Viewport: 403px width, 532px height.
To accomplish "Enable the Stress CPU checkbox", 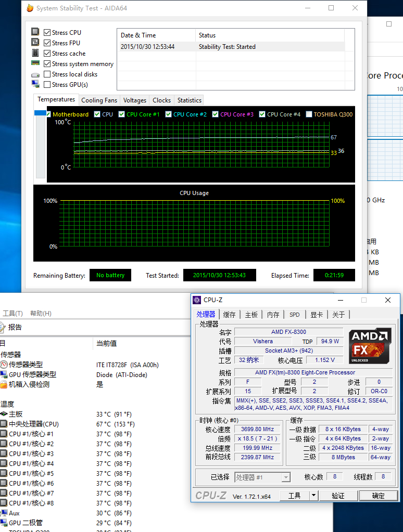I will pyautogui.click(x=47, y=33).
